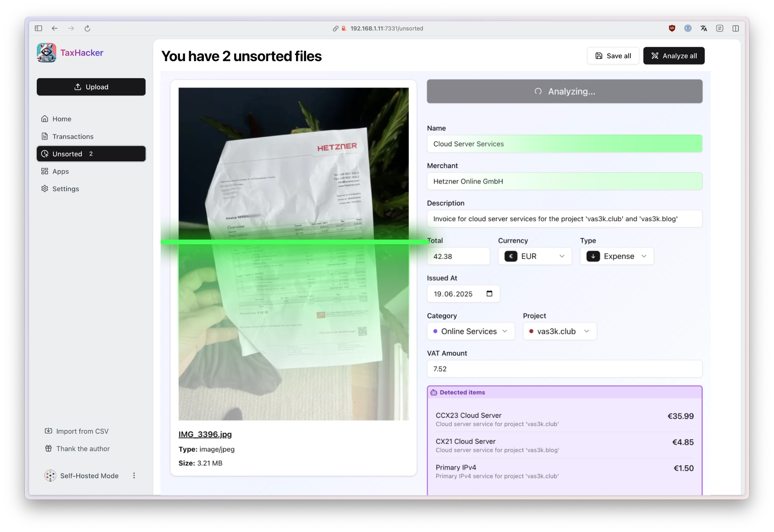Open the calendar picker for Issued At date
774x532 pixels.
(489, 294)
